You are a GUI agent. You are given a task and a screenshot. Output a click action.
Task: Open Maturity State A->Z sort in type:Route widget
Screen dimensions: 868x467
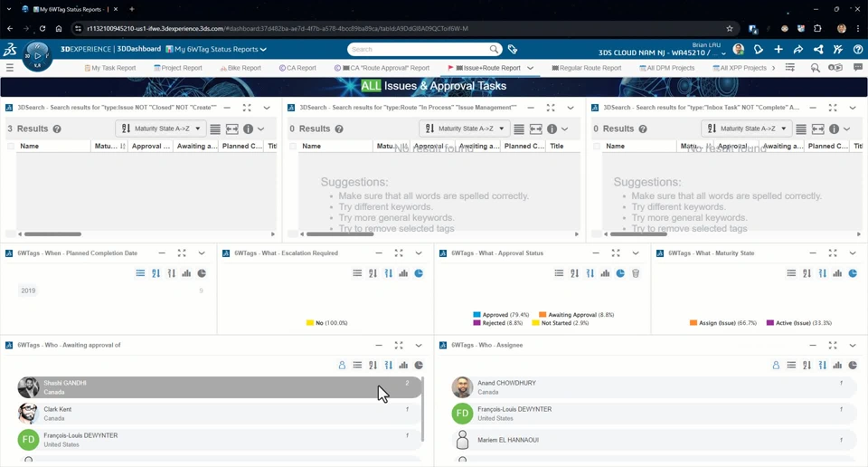(465, 129)
